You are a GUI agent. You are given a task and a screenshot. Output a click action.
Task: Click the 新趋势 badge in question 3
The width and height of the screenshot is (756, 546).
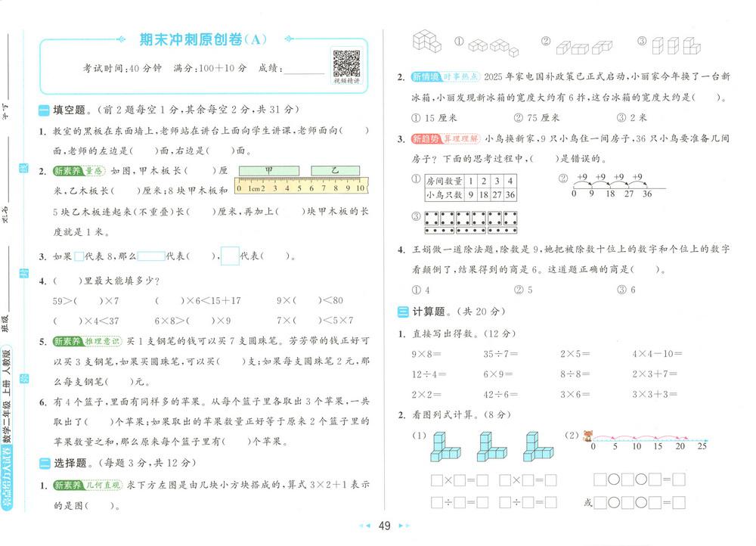[424, 138]
